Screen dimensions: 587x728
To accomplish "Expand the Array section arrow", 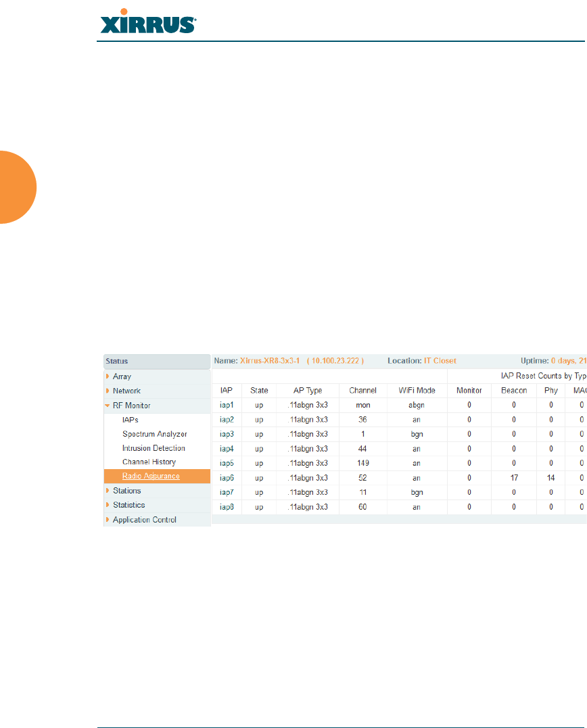I will pyautogui.click(x=108, y=377).
